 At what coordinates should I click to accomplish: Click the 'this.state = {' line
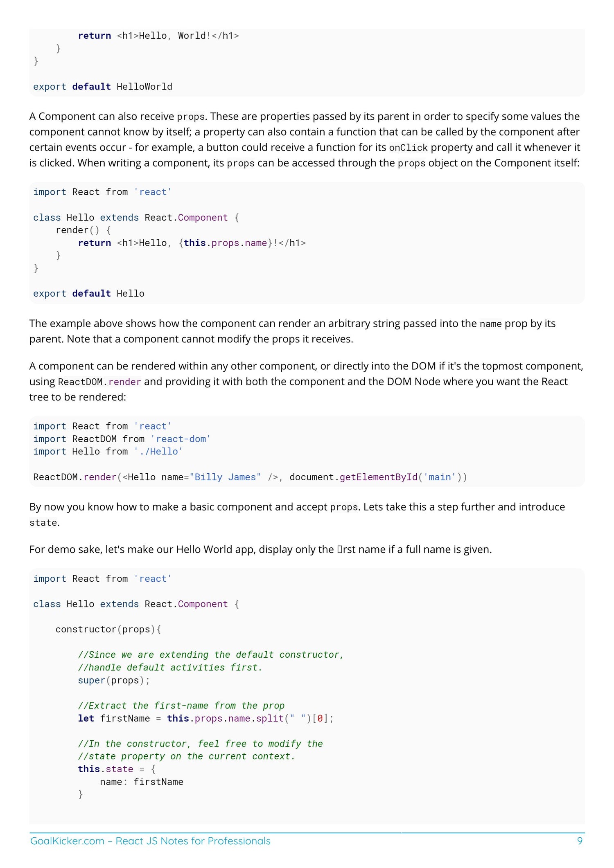click(117, 769)
